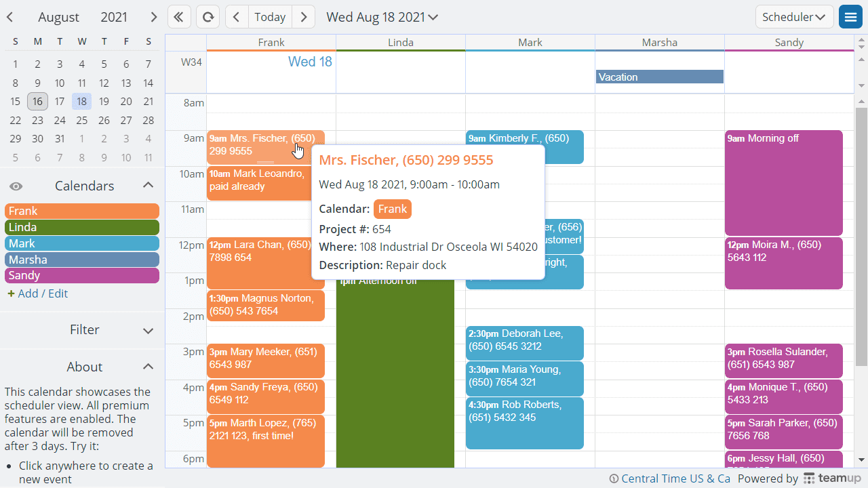Go back a day with the left arrow
This screenshot has width=868, height=488.
pos(236,16)
